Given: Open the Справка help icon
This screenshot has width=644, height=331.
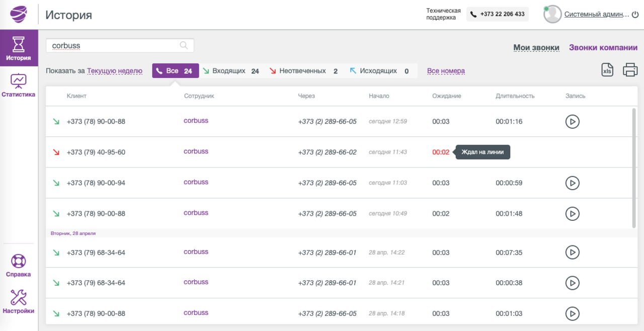Looking at the screenshot, I should point(19,266).
